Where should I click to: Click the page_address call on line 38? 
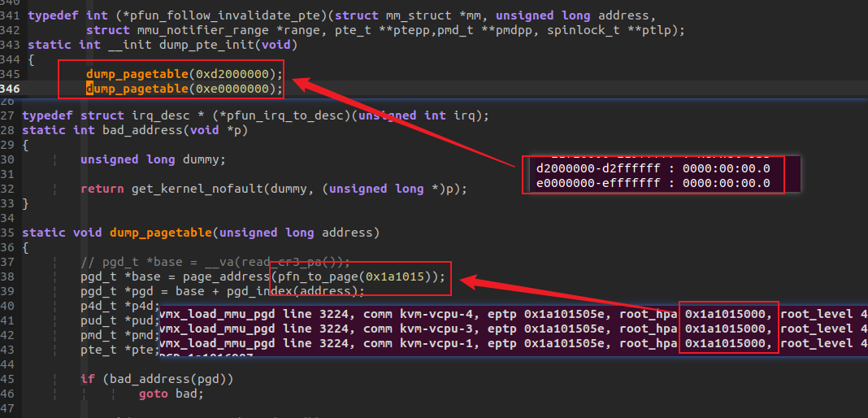coord(228,276)
